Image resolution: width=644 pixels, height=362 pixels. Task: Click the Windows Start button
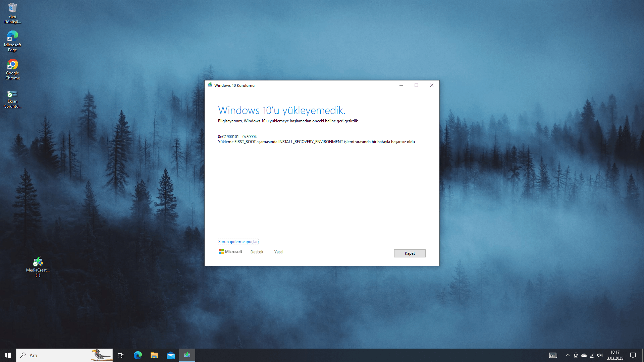point(8,355)
